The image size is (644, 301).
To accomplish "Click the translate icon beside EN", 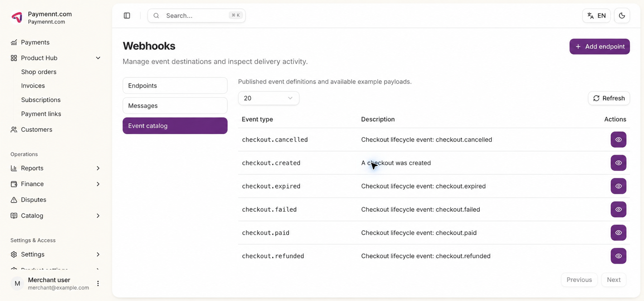I will [x=591, y=15].
